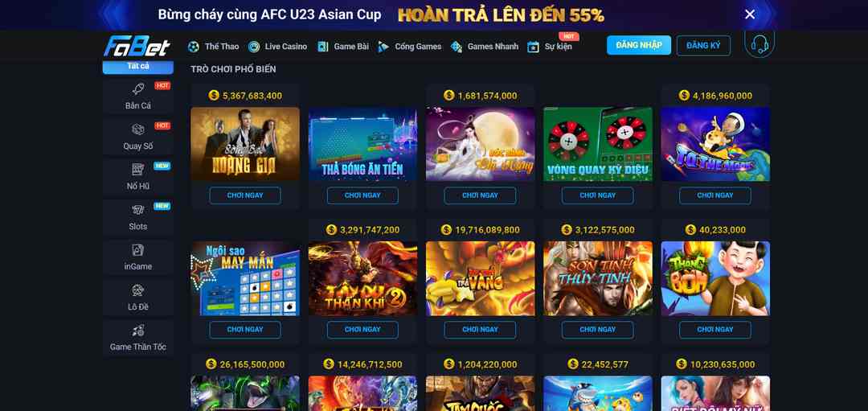The image size is (868, 411).
Task: Open the inGame card icon category
Action: [138, 250]
